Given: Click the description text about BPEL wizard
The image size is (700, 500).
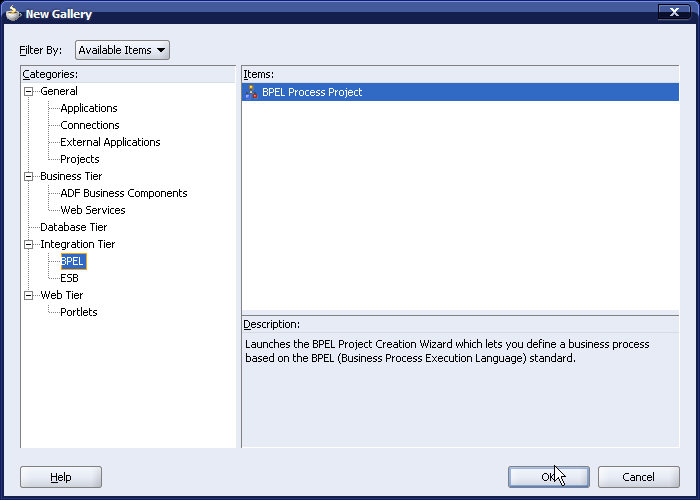Looking at the screenshot, I should [447, 351].
